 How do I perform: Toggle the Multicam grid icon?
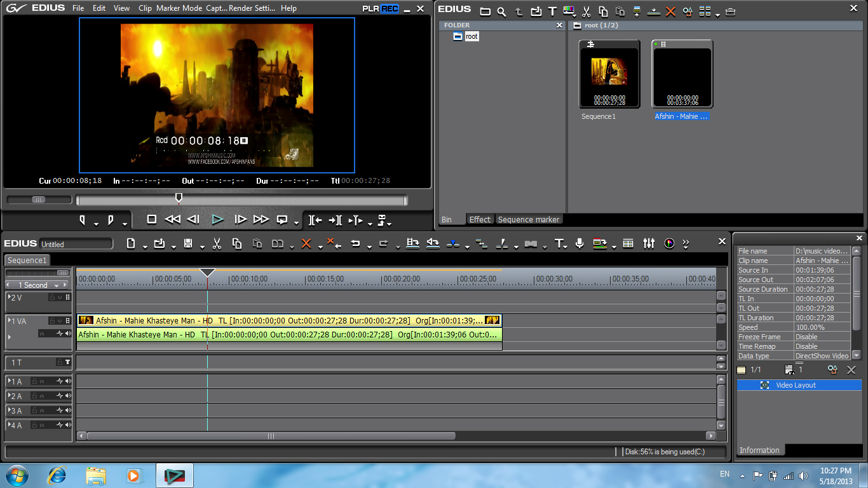tap(628, 243)
